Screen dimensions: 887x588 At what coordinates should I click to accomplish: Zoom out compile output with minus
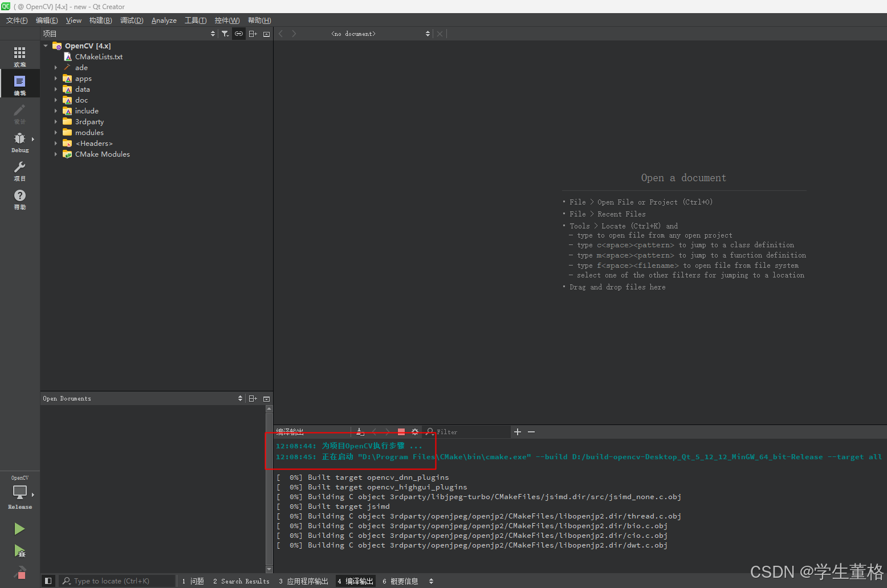pyautogui.click(x=531, y=432)
